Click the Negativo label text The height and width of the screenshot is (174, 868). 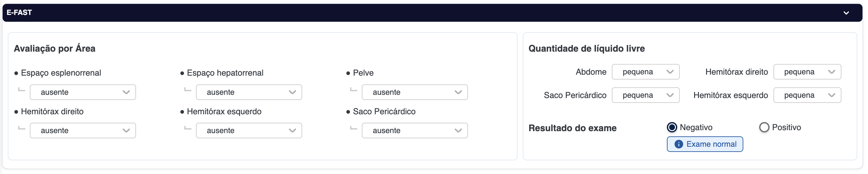point(696,127)
